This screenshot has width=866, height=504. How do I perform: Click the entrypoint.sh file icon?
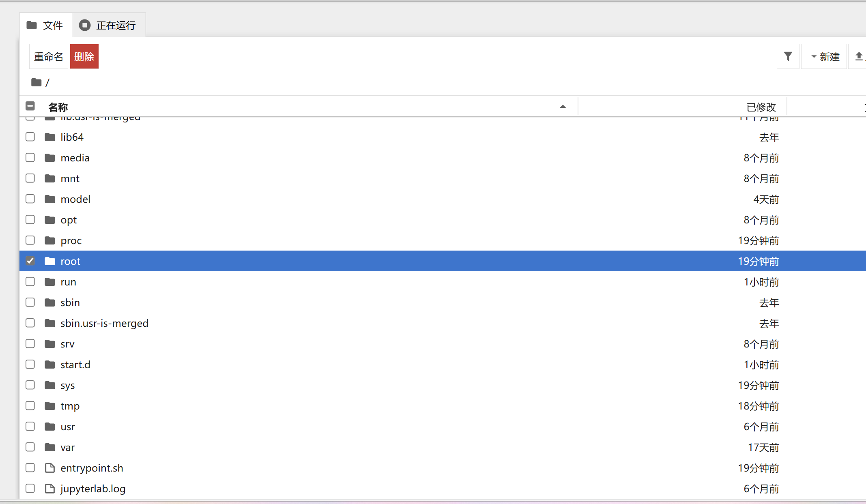[50, 468]
